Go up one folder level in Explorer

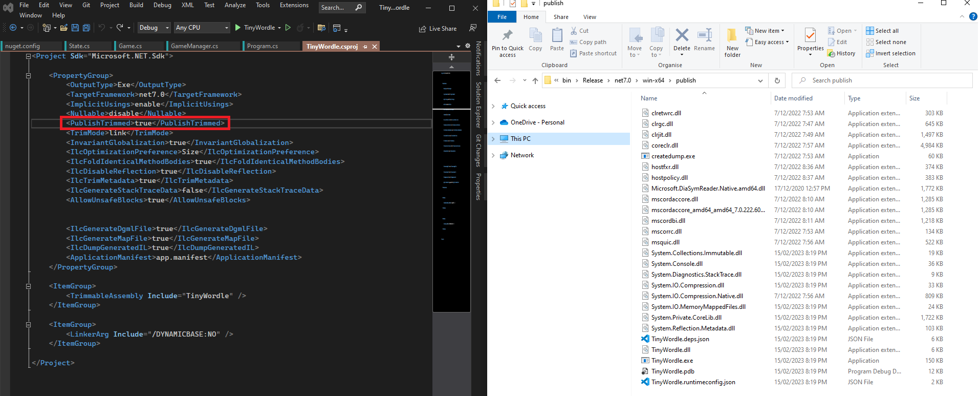coord(535,80)
